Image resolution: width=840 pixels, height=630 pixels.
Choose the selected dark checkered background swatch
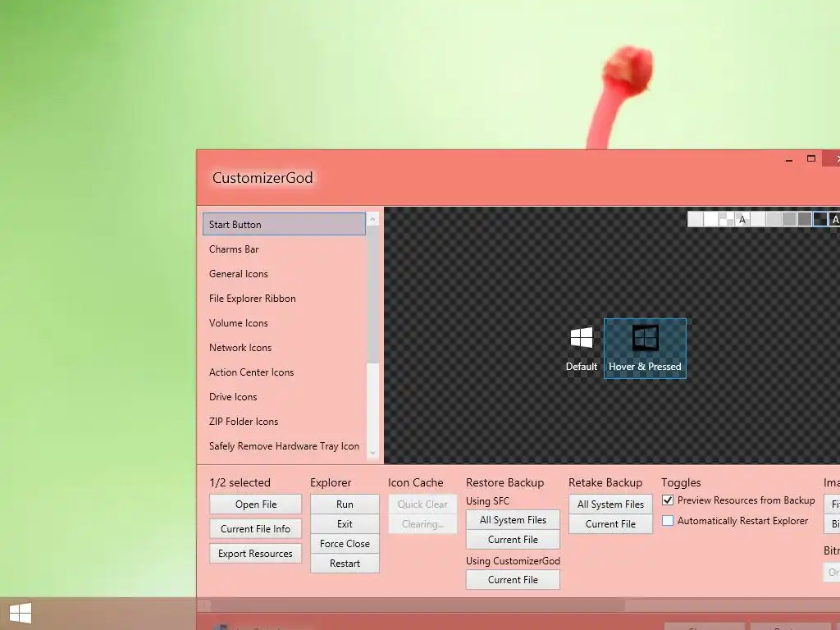(x=820, y=219)
